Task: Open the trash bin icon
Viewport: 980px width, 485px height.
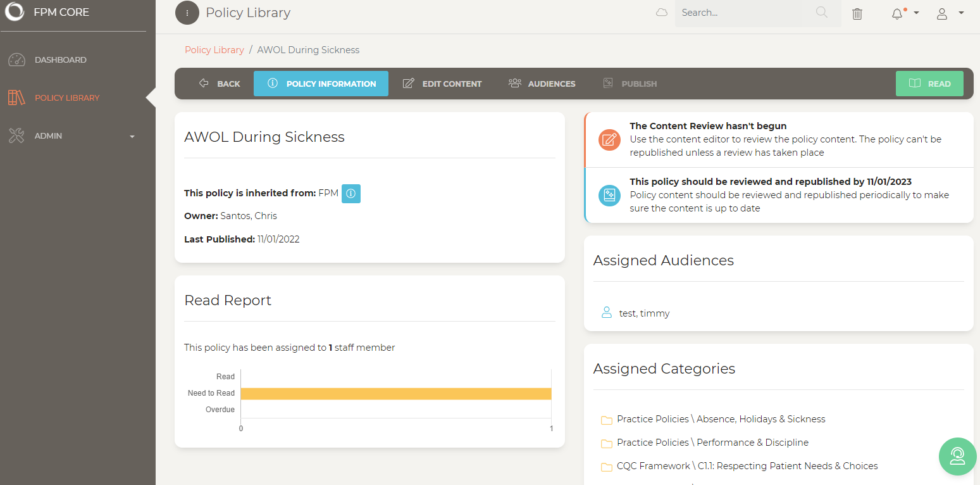Action: click(x=857, y=13)
